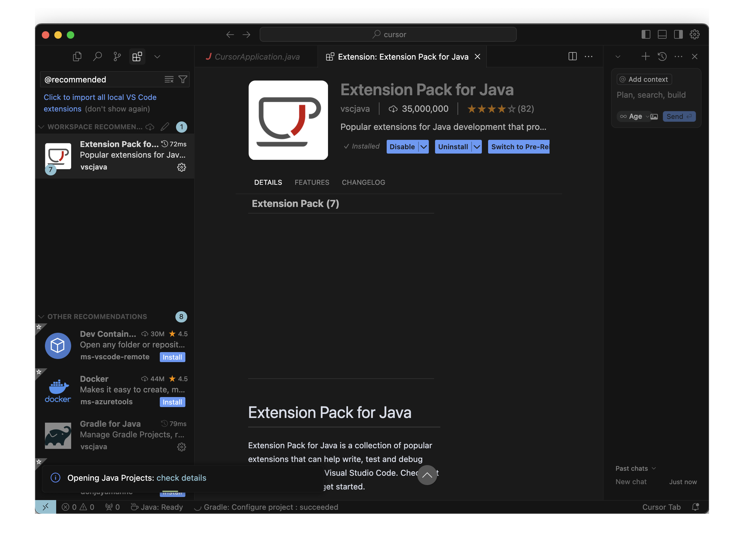Click the Search icon in the sidebar

pyautogui.click(x=97, y=56)
